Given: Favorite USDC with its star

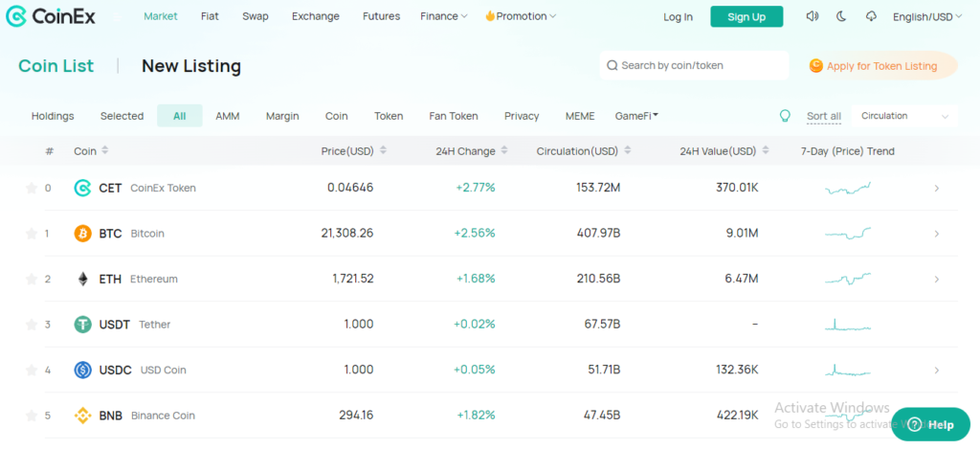Looking at the screenshot, I should [32, 370].
